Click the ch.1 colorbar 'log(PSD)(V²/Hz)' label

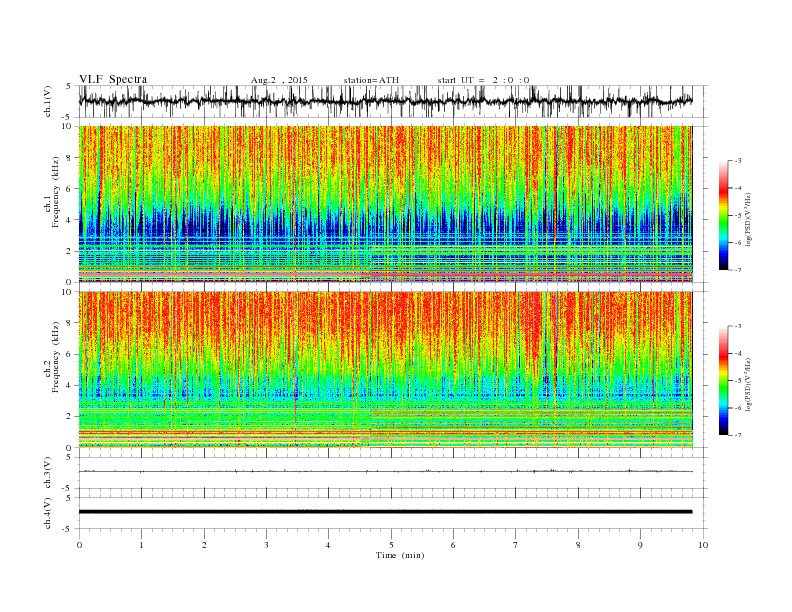point(748,218)
